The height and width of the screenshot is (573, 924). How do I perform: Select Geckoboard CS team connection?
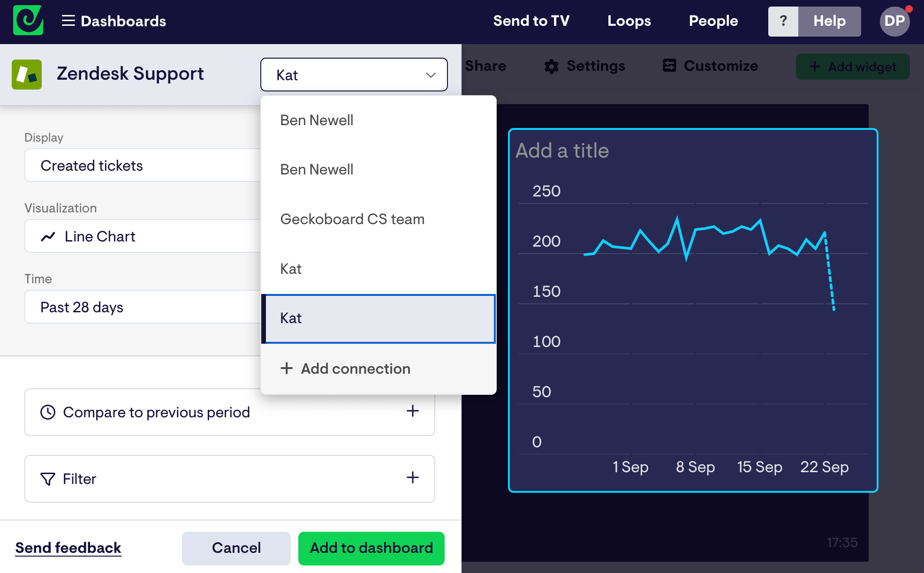coord(379,219)
